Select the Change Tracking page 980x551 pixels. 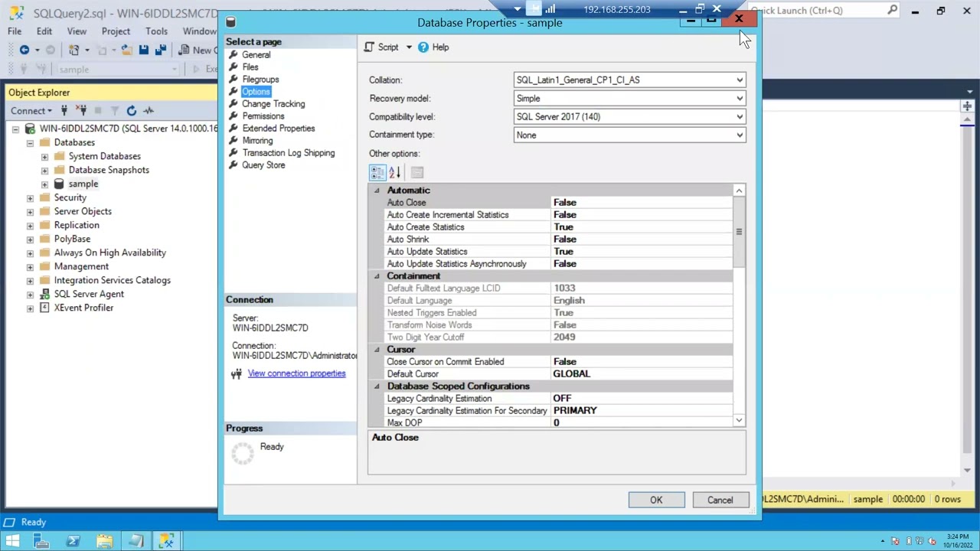point(273,104)
